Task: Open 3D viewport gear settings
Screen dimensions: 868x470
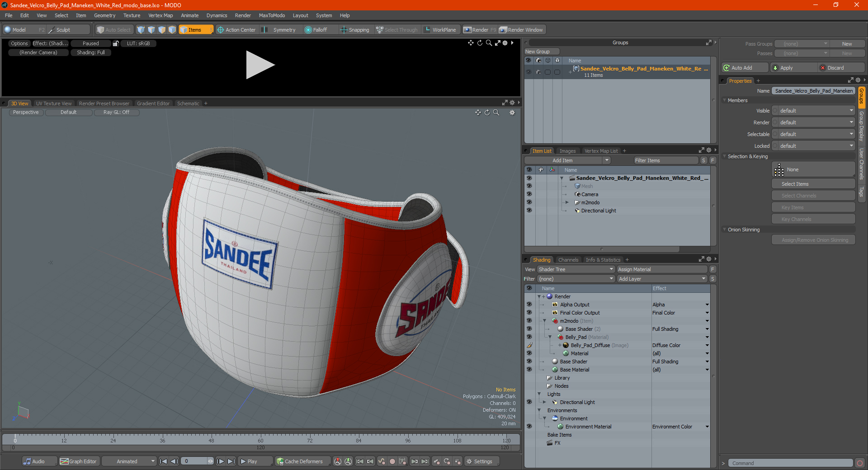Action: pos(512,113)
